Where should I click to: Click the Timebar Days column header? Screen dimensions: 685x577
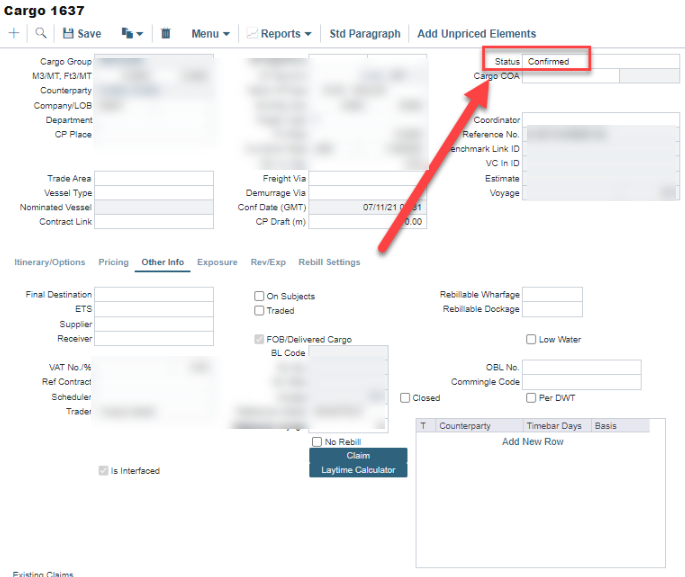click(x=557, y=425)
